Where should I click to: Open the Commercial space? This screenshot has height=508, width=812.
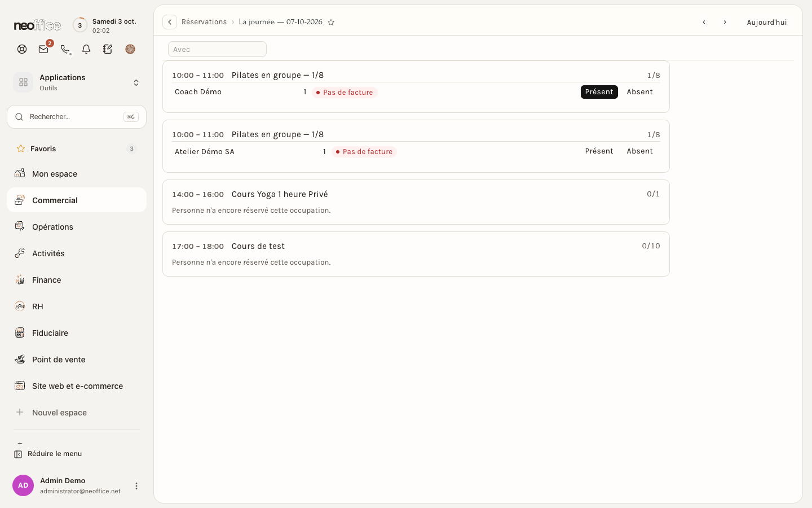[x=77, y=200]
